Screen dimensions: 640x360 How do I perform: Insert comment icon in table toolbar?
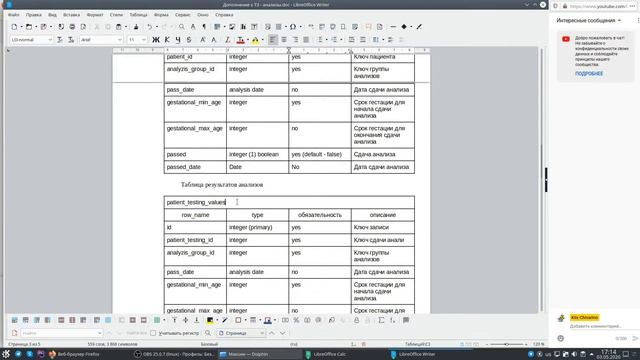[406, 320]
